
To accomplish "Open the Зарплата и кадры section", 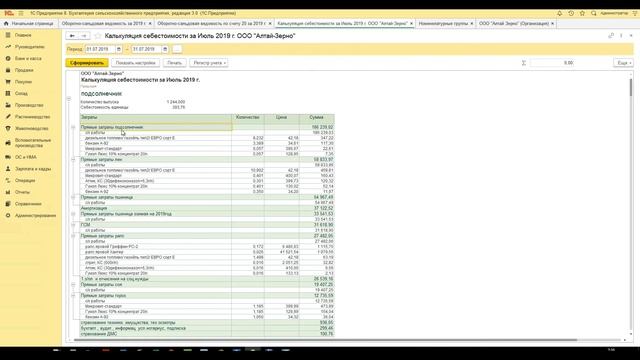I will tap(33, 169).
